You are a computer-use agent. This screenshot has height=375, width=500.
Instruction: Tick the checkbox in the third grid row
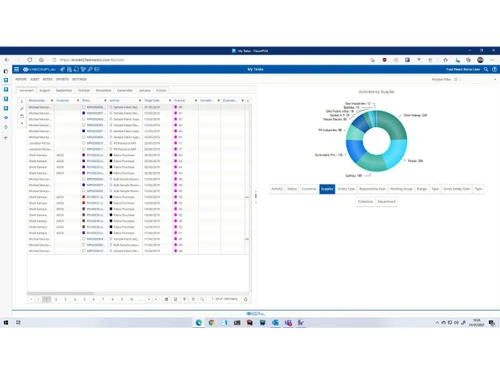click(x=84, y=119)
